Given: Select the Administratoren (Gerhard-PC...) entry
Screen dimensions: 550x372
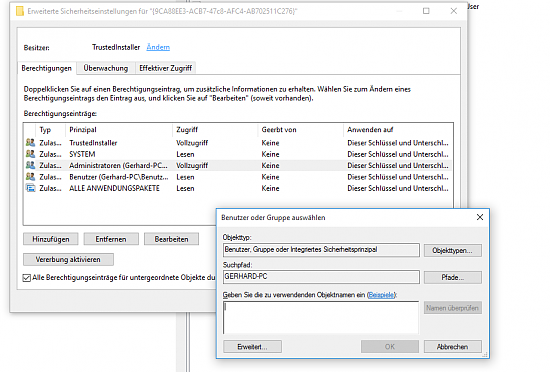Looking at the screenshot, I should click(x=119, y=165).
